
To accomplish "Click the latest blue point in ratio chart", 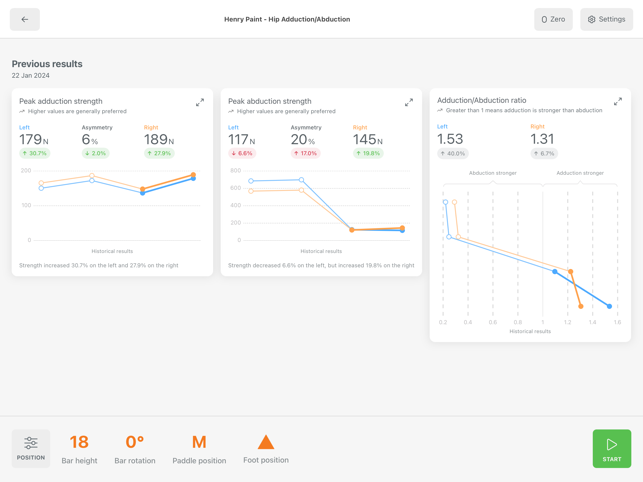I will click(x=610, y=306).
